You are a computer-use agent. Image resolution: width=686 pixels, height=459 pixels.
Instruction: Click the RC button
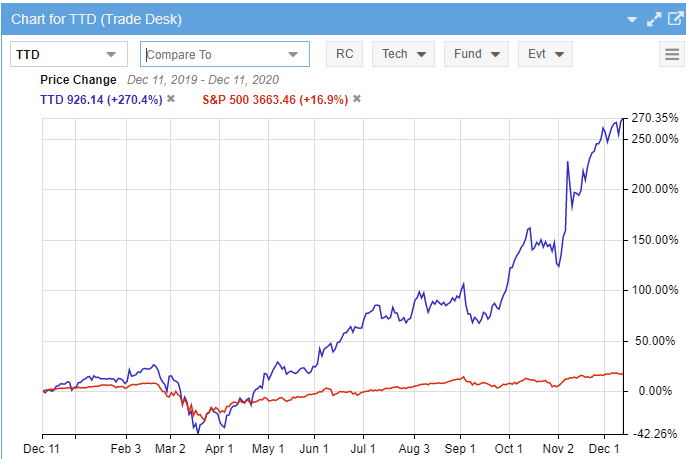tap(344, 54)
